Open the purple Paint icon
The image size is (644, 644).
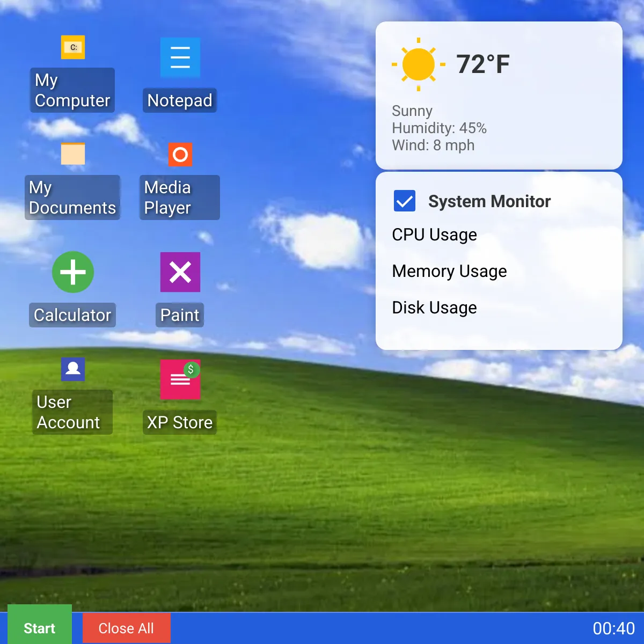pyautogui.click(x=180, y=272)
